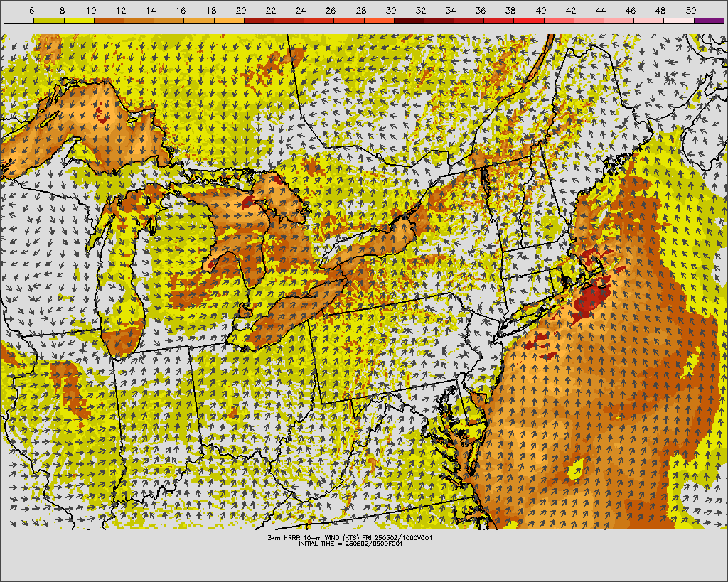Pick the 14–16 knot legend swatch
Viewport: 728px width, 582px height.
(x=169, y=21)
